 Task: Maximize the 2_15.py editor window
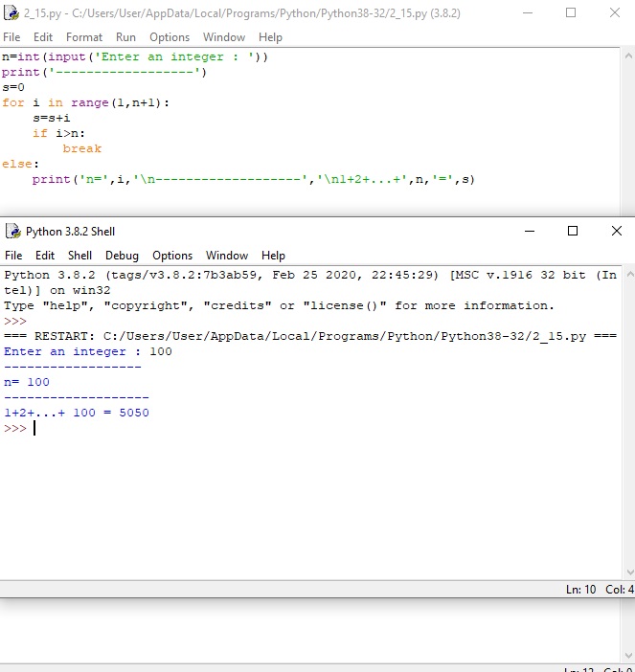click(x=571, y=12)
